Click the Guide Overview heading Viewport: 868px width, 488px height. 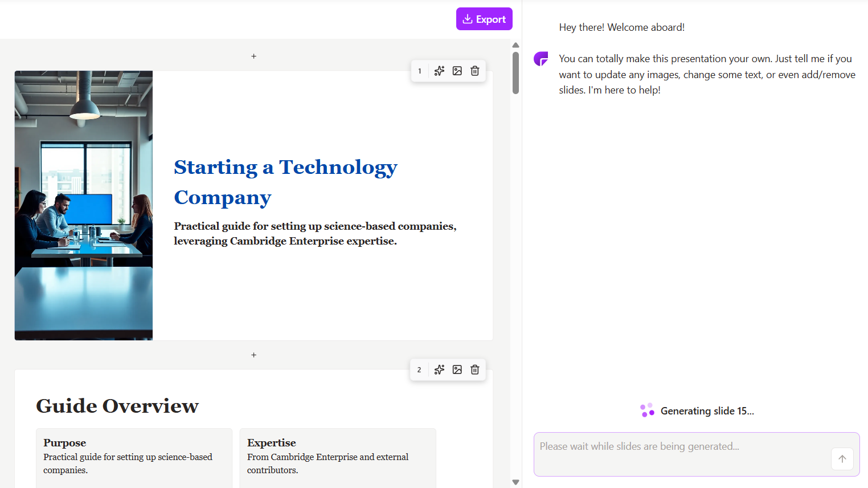coord(117,406)
